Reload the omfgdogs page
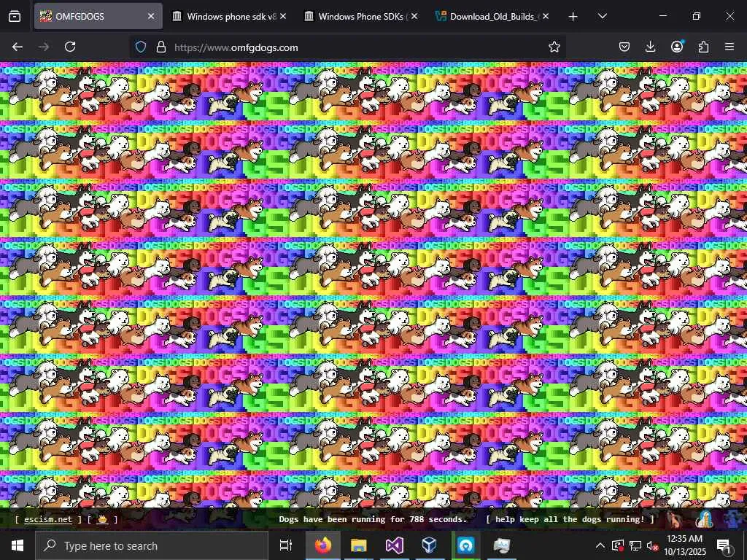Viewport: 747px width, 560px height. point(70,47)
